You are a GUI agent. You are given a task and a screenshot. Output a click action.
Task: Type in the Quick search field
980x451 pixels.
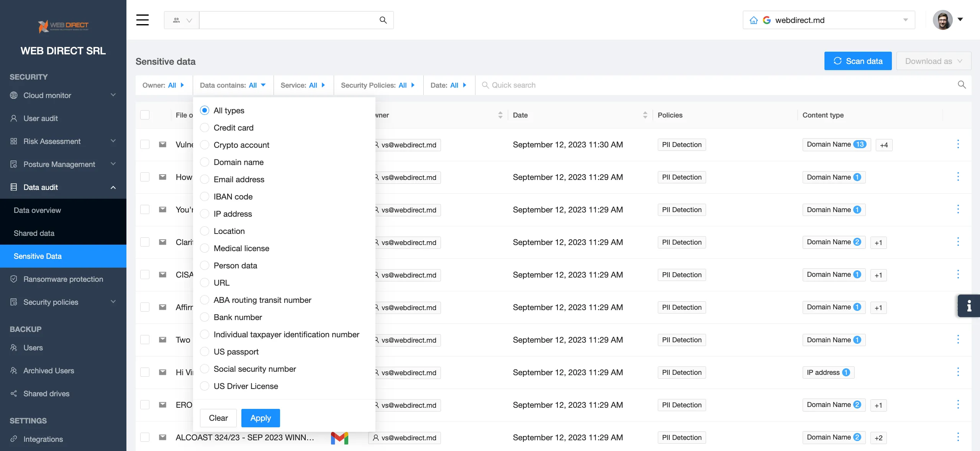(536, 85)
